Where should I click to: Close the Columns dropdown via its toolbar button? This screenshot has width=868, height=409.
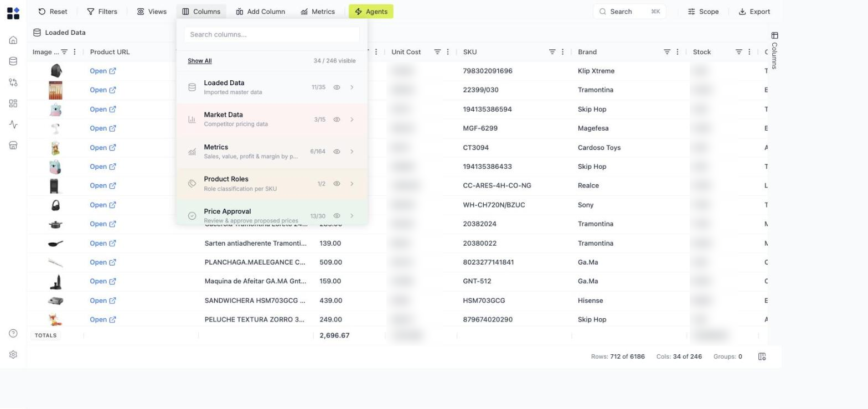[x=201, y=12]
